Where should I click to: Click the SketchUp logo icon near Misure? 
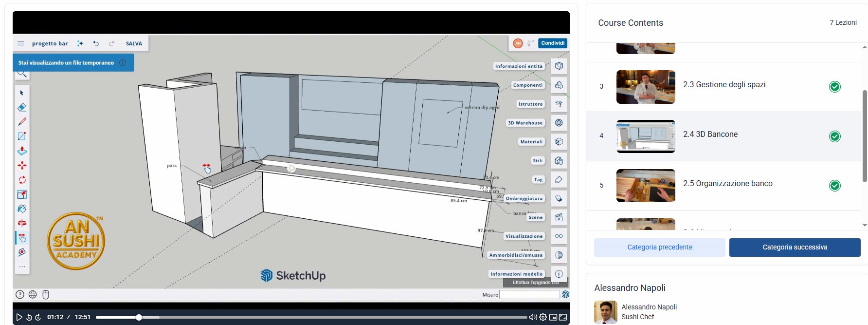(565, 294)
